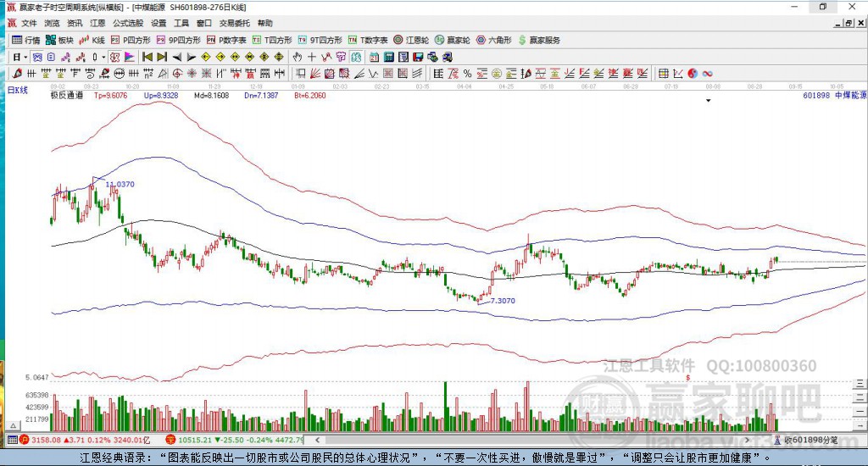Viewport: 868px width, 466px height.
Task: Click the blue infinity symbol icon
Action: click(707, 74)
